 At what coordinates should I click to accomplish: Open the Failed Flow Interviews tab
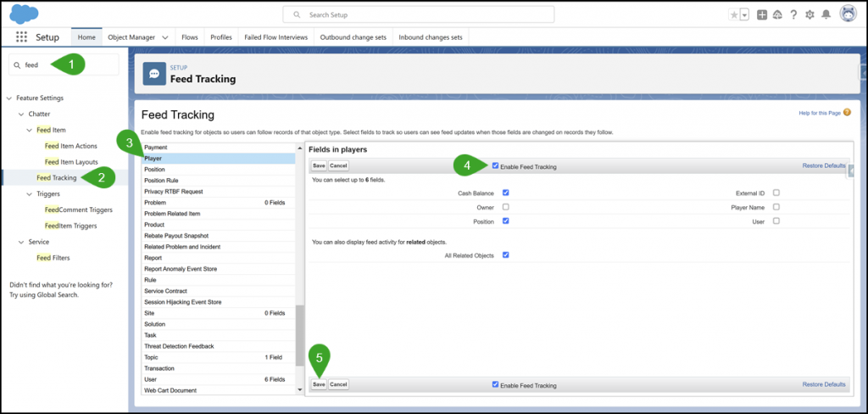tap(275, 37)
